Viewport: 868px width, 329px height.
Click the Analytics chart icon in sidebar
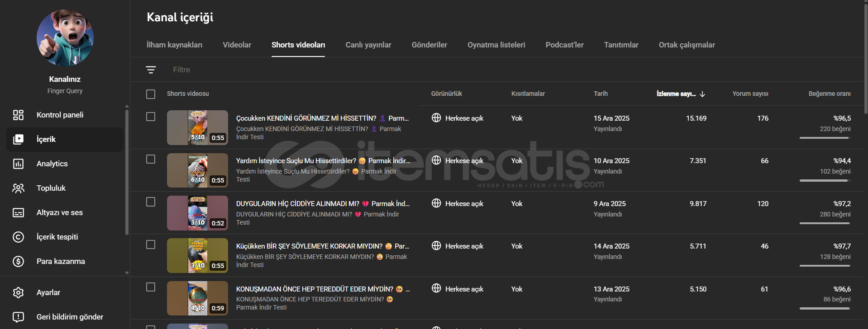(x=18, y=164)
